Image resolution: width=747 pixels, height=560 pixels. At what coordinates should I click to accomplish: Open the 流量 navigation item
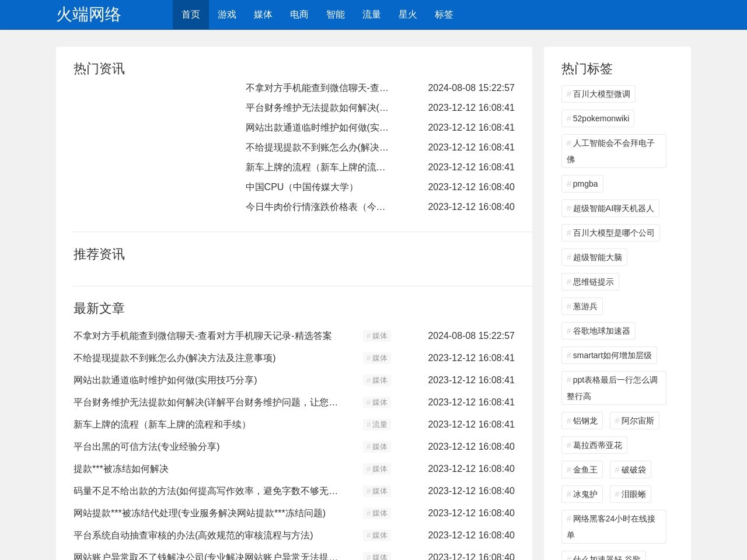372,15
